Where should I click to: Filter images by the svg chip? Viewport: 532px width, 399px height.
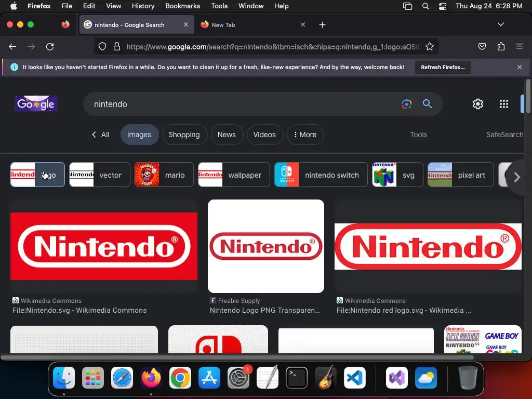397,175
